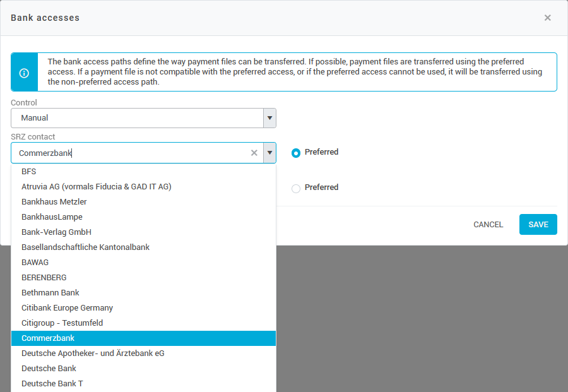Select Atruvia AG from the dropdown list

[96, 186]
